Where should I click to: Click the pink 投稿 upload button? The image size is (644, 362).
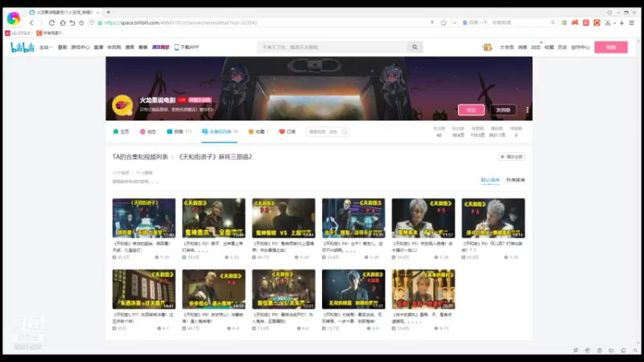(x=611, y=47)
